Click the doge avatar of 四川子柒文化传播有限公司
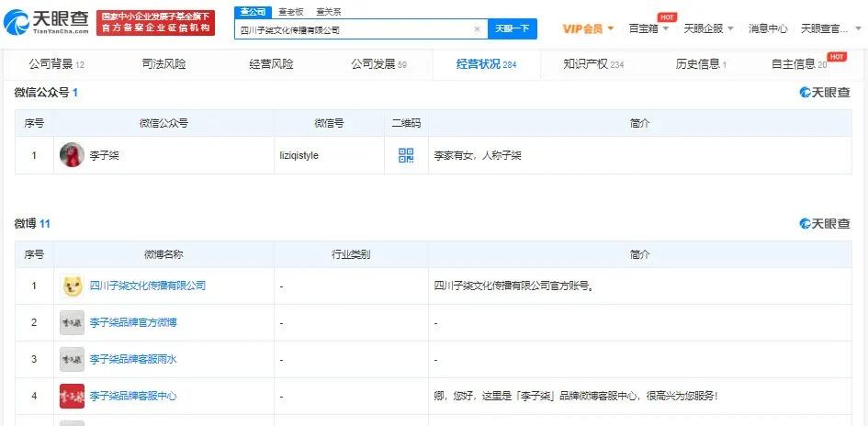The width and height of the screenshot is (868, 426). [x=72, y=286]
